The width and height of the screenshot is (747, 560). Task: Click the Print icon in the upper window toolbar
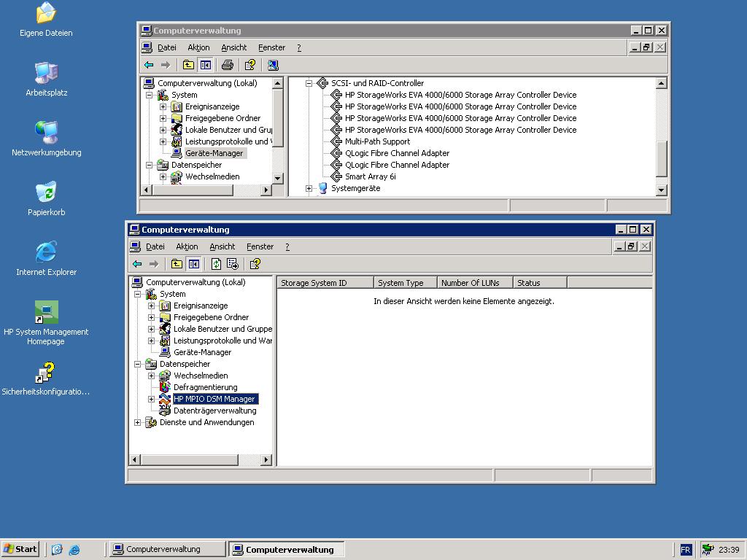pyautogui.click(x=228, y=65)
